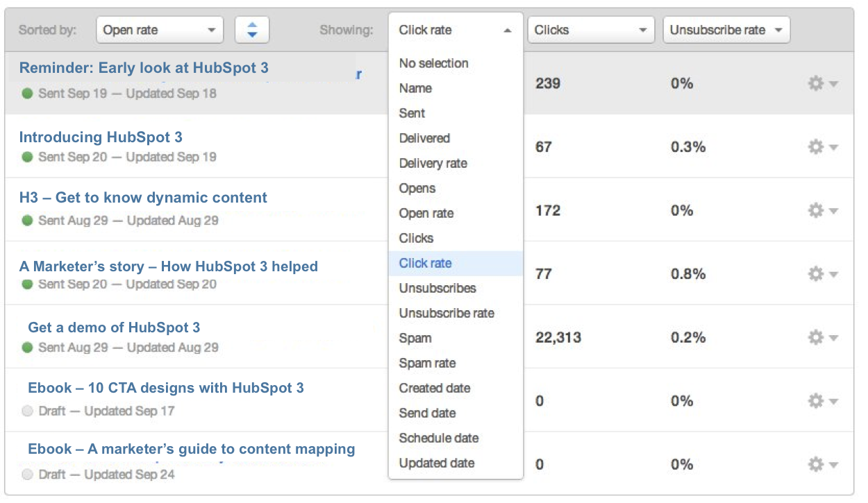Open Ebook – A marketer's guide to content mapping
Screen dimensions: 868x503
(191, 449)
